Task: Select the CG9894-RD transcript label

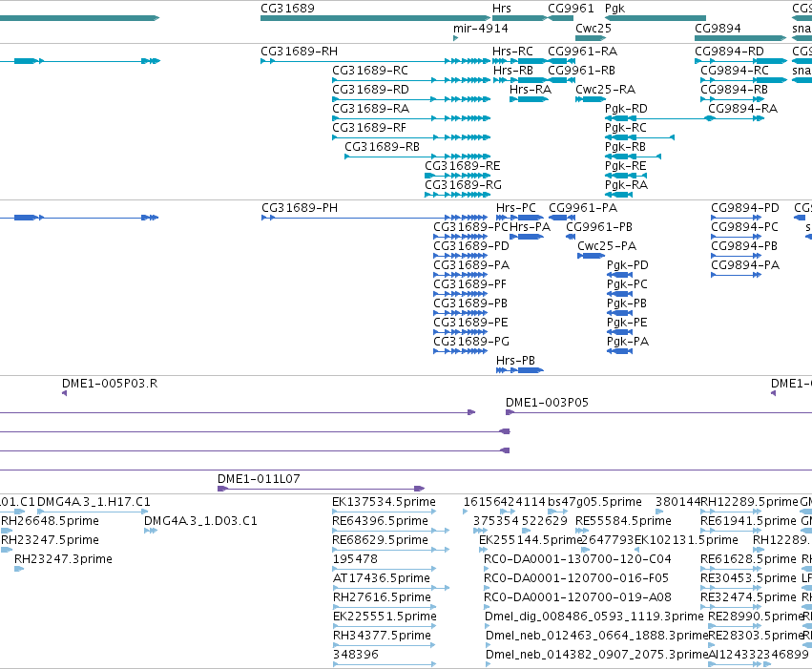Action: coord(729,52)
